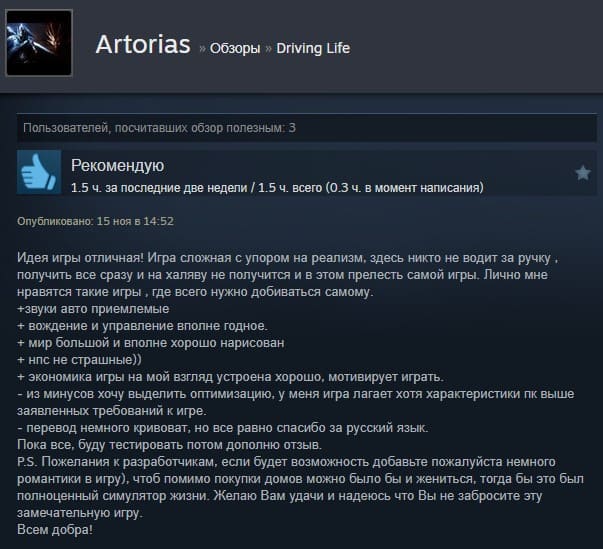Click the 'P.S. Пожелания к разработчикам' paragraph start
This screenshot has height=549, width=603.
click(x=115, y=461)
